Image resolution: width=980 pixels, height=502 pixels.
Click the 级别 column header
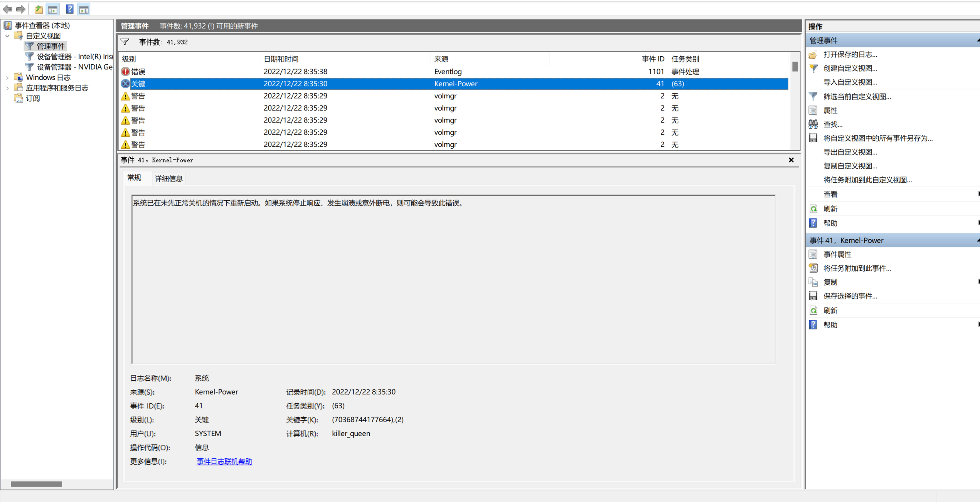tap(190, 59)
